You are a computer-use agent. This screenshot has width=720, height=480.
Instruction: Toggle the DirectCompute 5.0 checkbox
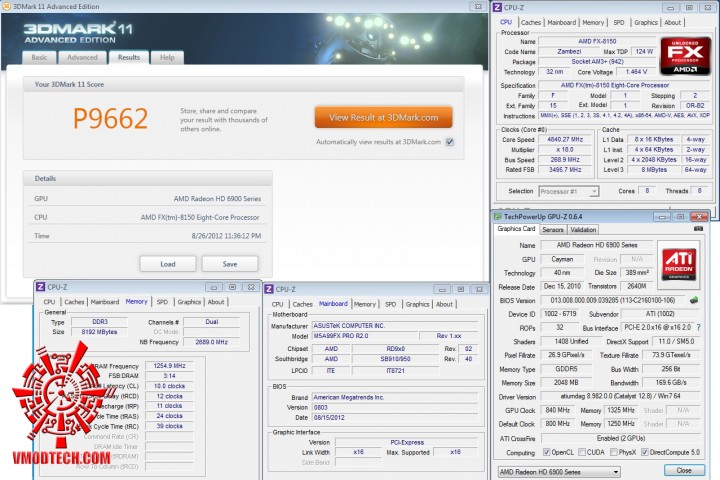coord(645,452)
